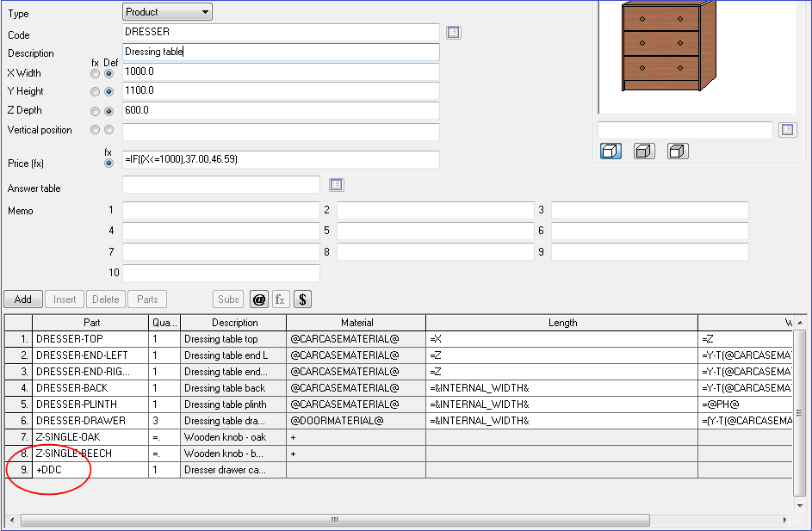Select the Def radio for Y Height
The height and width of the screenshot is (531, 812).
pyautogui.click(x=108, y=92)
